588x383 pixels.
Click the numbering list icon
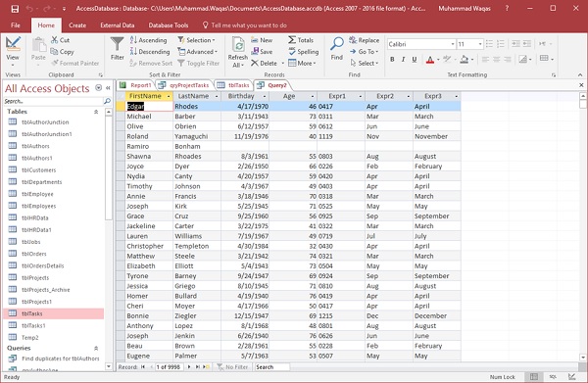[x=501, y=44]
